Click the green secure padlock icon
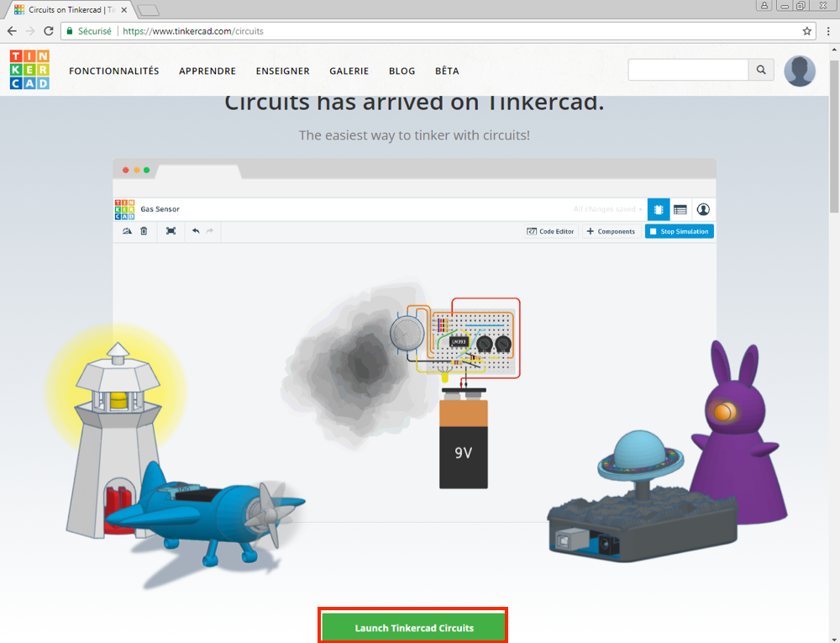 [x=69, y=31]
